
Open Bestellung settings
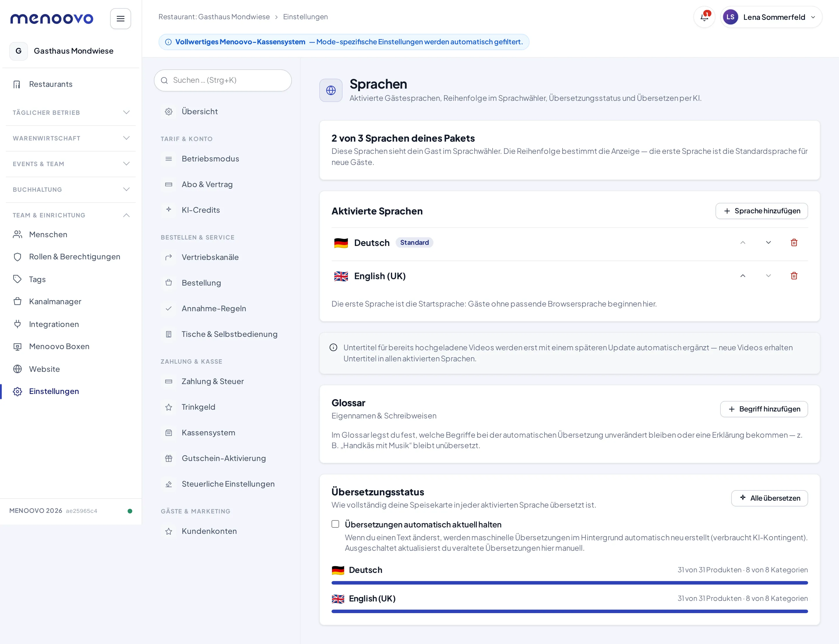pos(223,283)
